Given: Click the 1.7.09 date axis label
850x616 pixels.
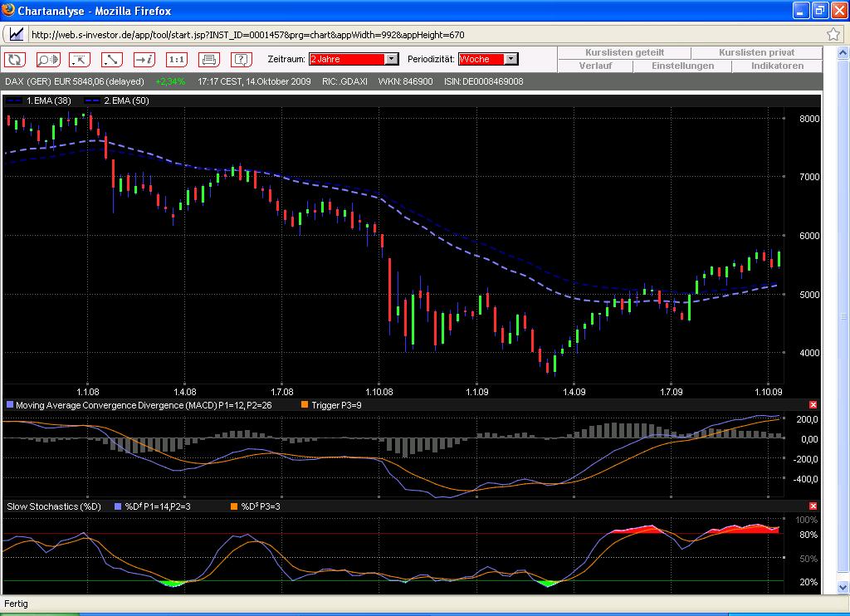Looking at the screenshot, I should 671,392.
